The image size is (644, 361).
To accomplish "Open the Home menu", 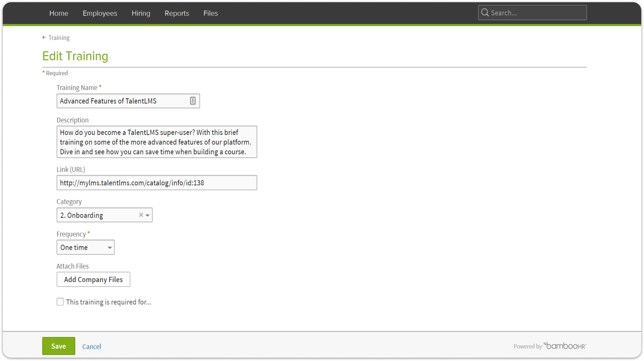I will click(59, 13).
